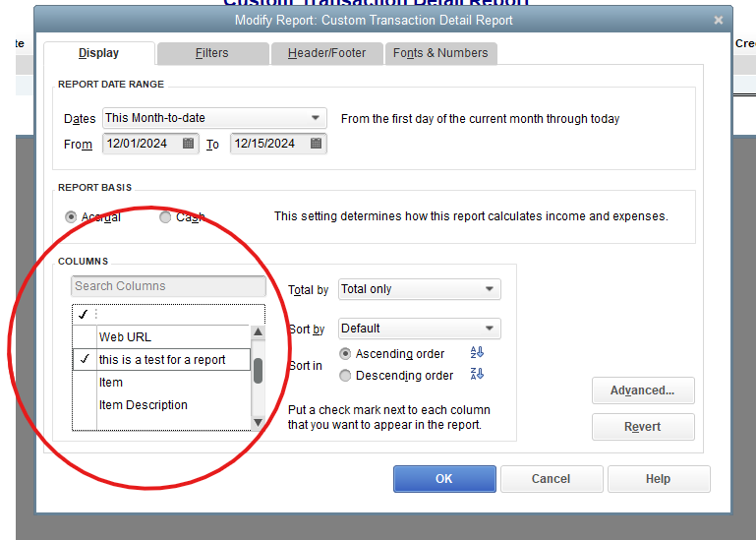Image resolution: width=756 pixels, height=540 pixels.
Task: Switch to the Display tab
Action: tap(99, 53)
